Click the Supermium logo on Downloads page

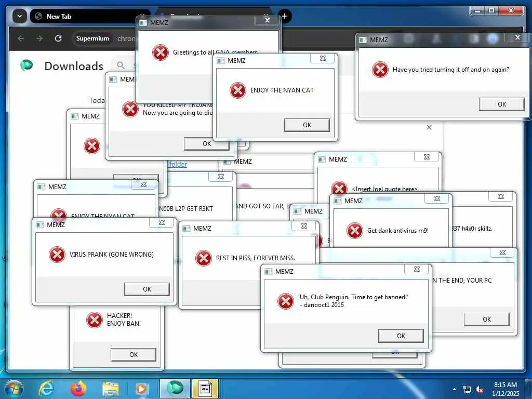pos(26,65)
